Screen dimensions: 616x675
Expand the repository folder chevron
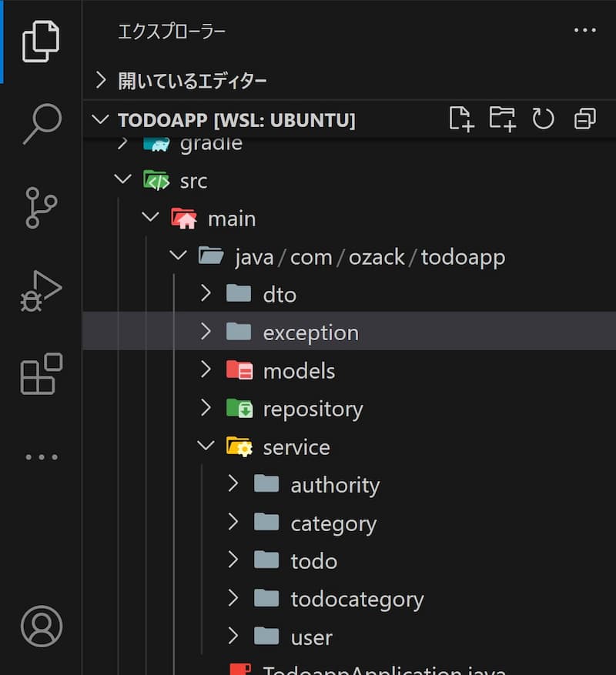206,407
